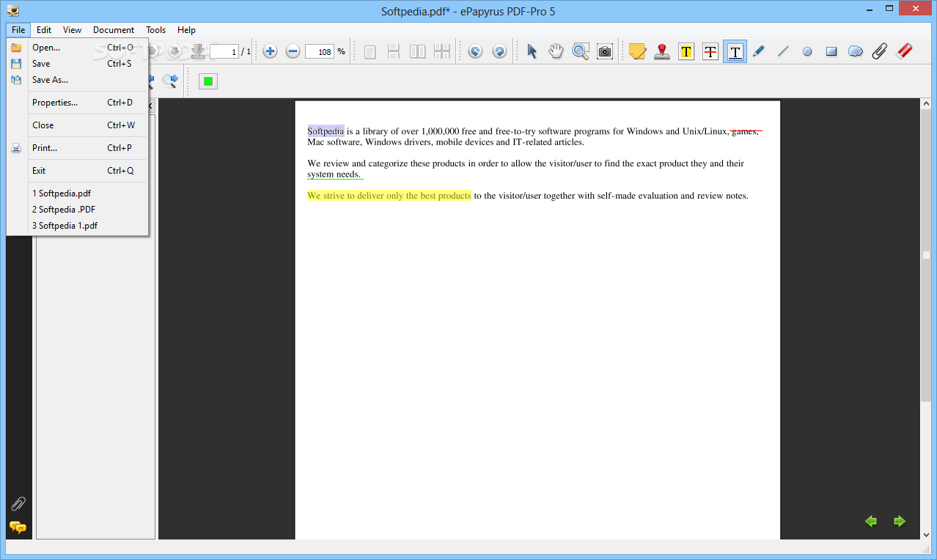Select the ellipse drawing tool

(x=807, y=51)
